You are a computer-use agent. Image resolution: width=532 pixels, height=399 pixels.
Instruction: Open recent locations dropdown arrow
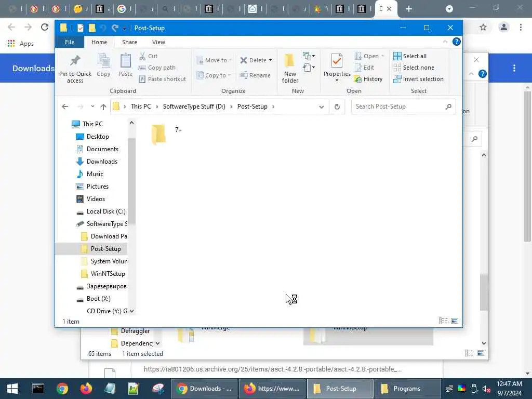(92, 107)
